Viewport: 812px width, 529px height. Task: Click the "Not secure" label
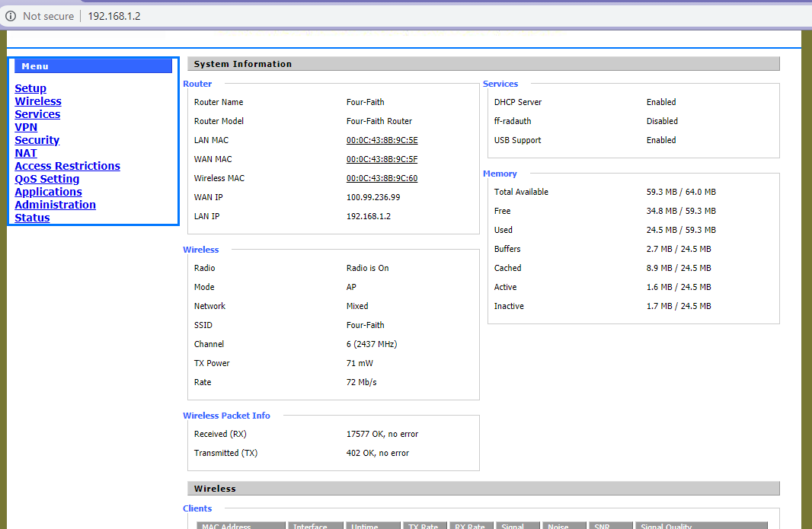pyautogui.click(x=49, y=16)
